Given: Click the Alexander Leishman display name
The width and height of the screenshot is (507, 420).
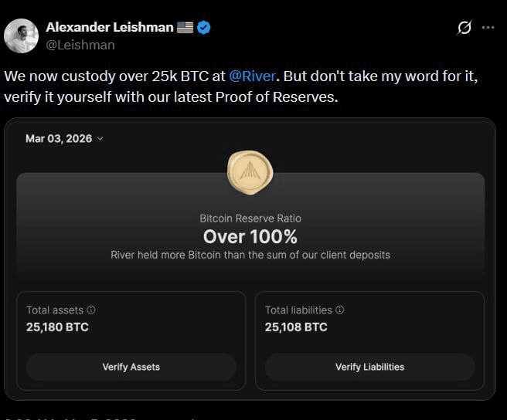Looking at the screenshot, I should [109, 27].
